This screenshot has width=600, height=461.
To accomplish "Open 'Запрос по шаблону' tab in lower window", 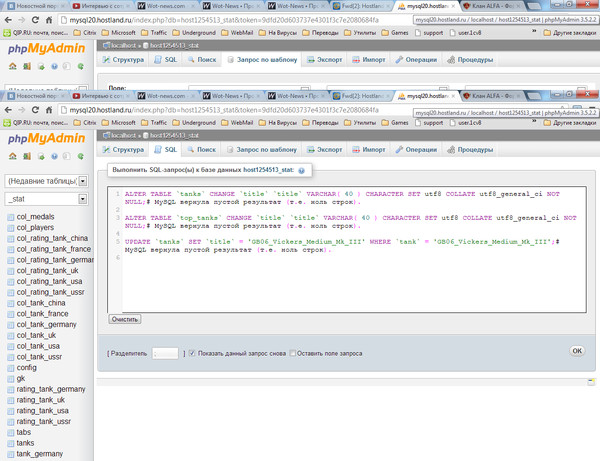I will point(262,150).
